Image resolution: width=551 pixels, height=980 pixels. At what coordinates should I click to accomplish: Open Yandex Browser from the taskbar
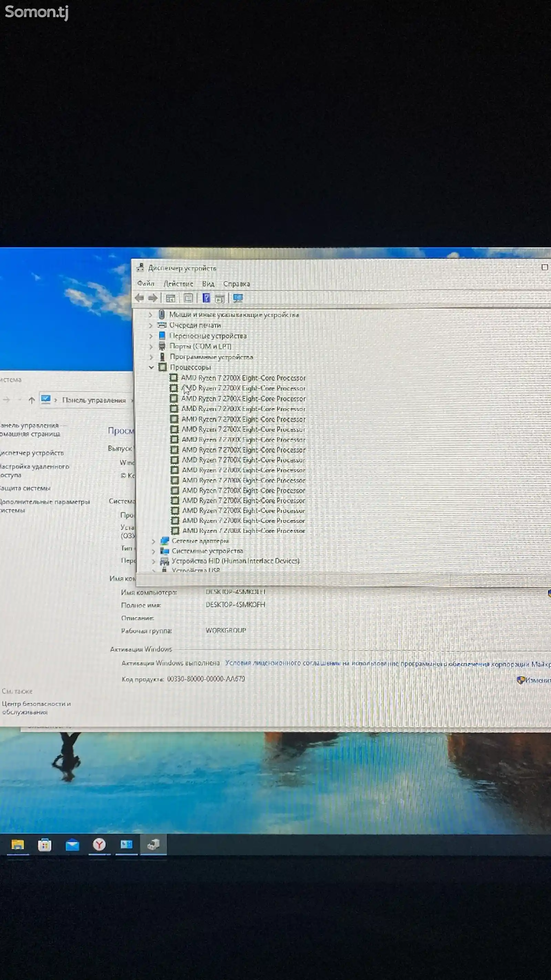click(99, 845)
